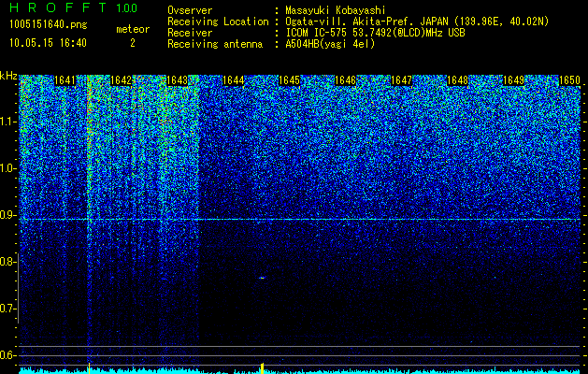Click the 1649 time label
The width and height of the screenshot is (588, 374).
click(x=513, y=80)
